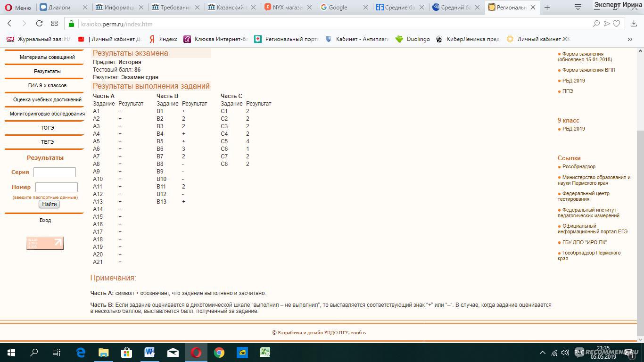Close the Google tab
The width and height of the screenshot is (644, 362).
tap(365, 8)
